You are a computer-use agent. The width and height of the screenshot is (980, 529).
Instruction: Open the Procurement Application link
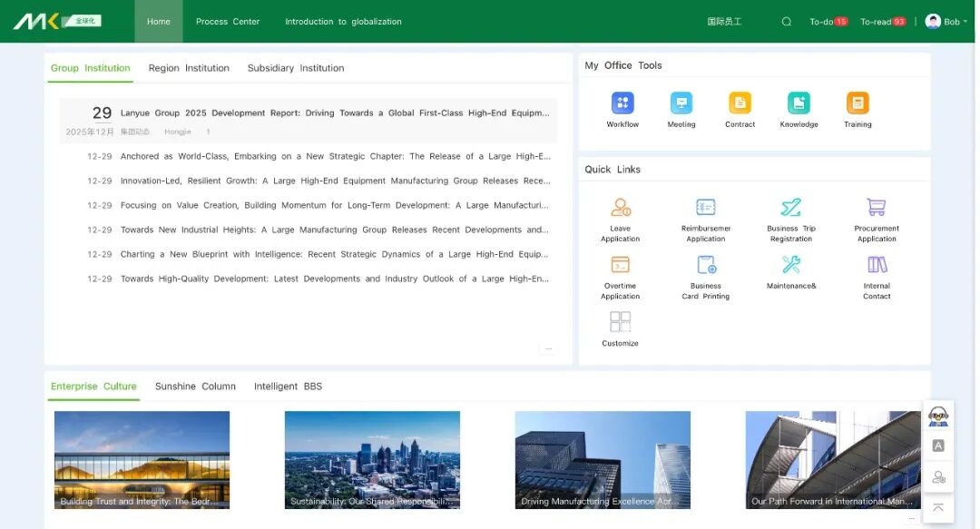coord(877,208)
